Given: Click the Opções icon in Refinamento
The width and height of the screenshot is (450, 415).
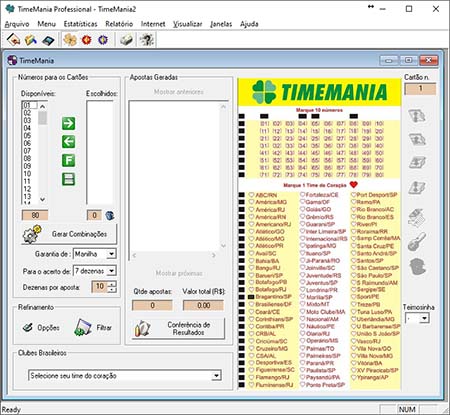Looking at the screenshot, I should (28, 327).
